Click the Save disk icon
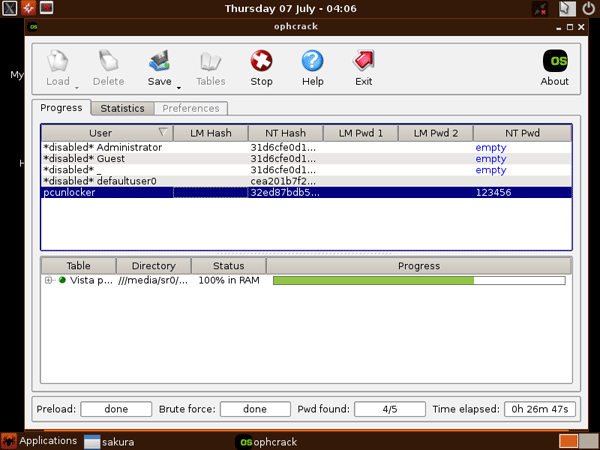Image resolution: width=600 pixels, height=450 pixels. point(159,64)
